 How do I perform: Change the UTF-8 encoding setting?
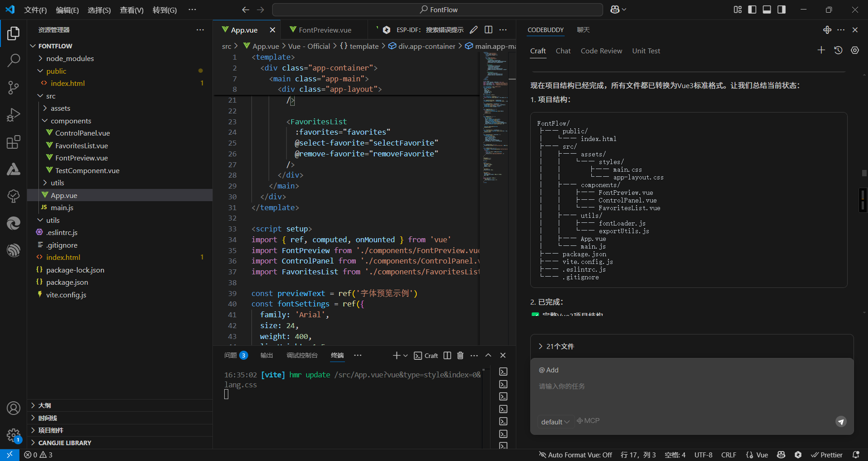(703, 455)
